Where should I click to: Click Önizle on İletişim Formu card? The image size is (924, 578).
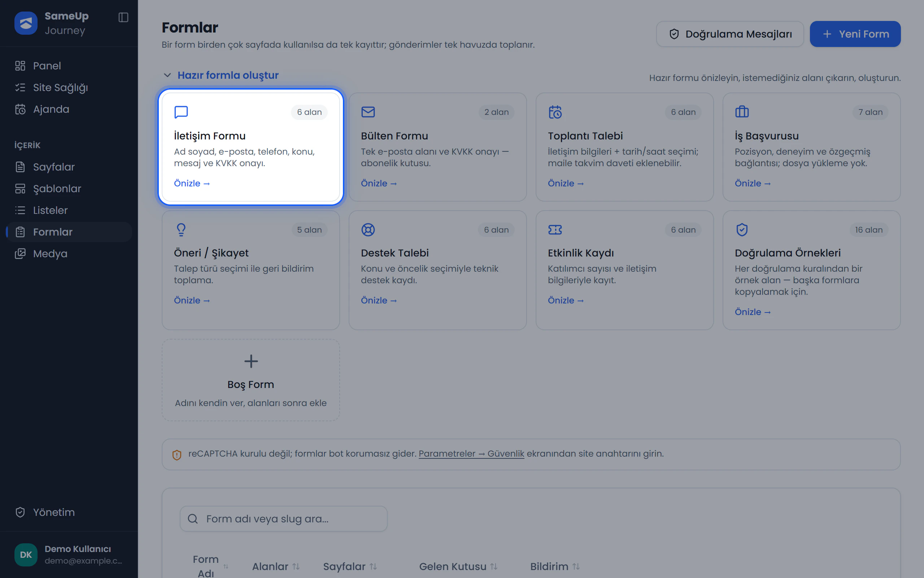(x=192, y=184)
